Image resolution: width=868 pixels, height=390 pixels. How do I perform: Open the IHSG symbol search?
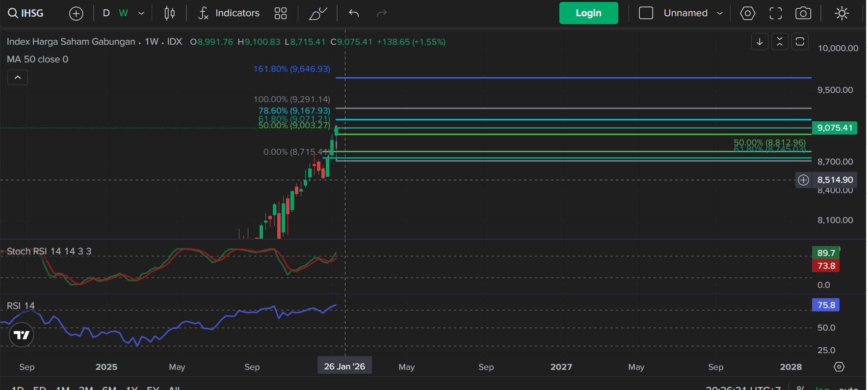(x=26, y=13)
